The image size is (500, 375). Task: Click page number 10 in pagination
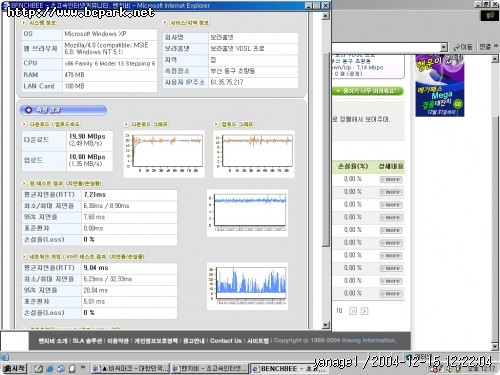pyautogui.click(x=339, y=311)
